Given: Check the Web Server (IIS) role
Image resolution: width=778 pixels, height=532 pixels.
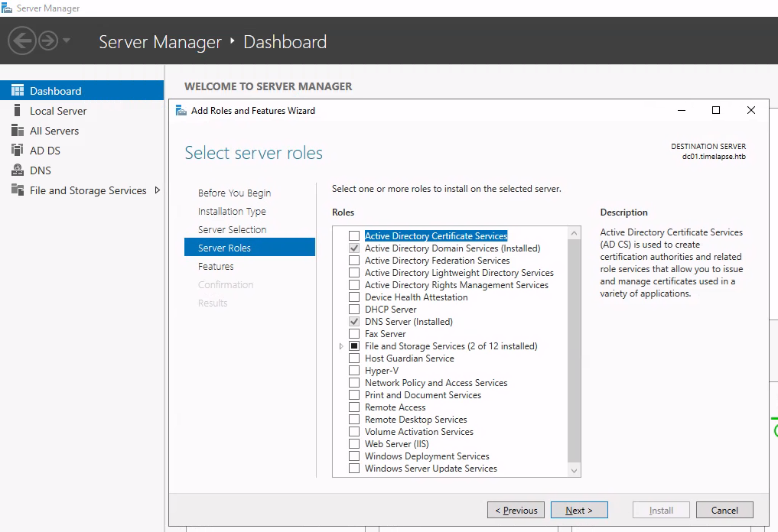Looking at the screenshot, I should tap(354, 444).
